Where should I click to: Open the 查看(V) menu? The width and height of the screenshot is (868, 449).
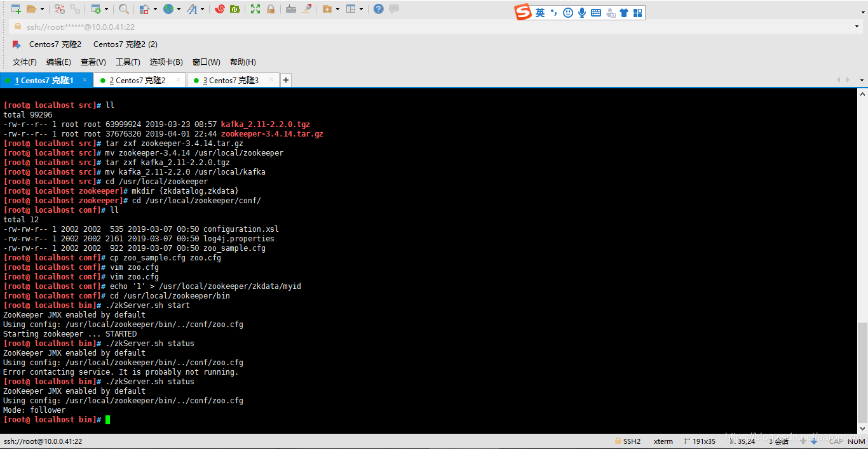(93, 62)
